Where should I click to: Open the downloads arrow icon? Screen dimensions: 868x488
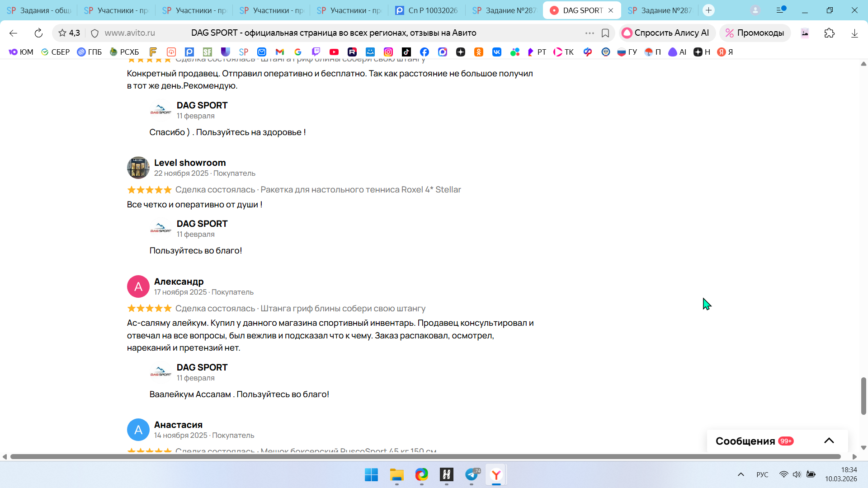tap(854, 33)
